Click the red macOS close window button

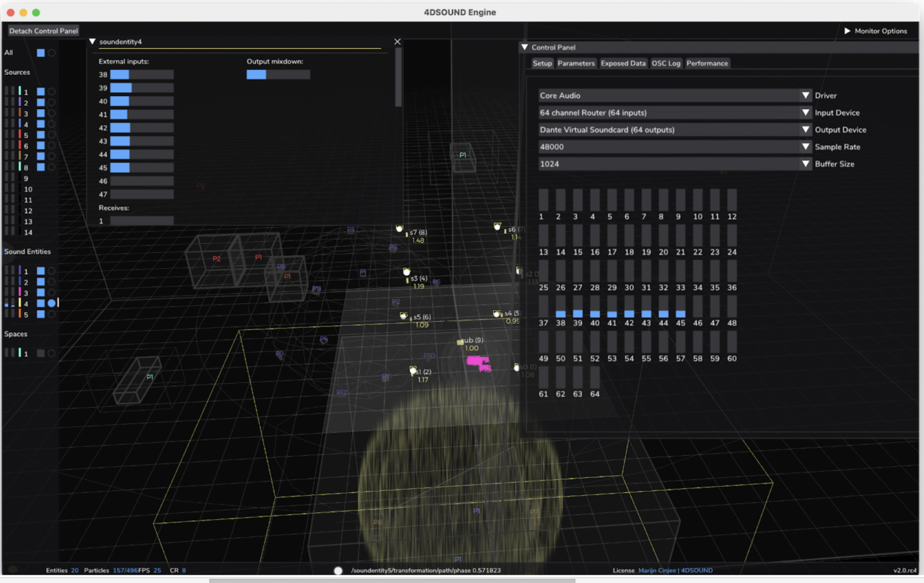coord(10,12)
